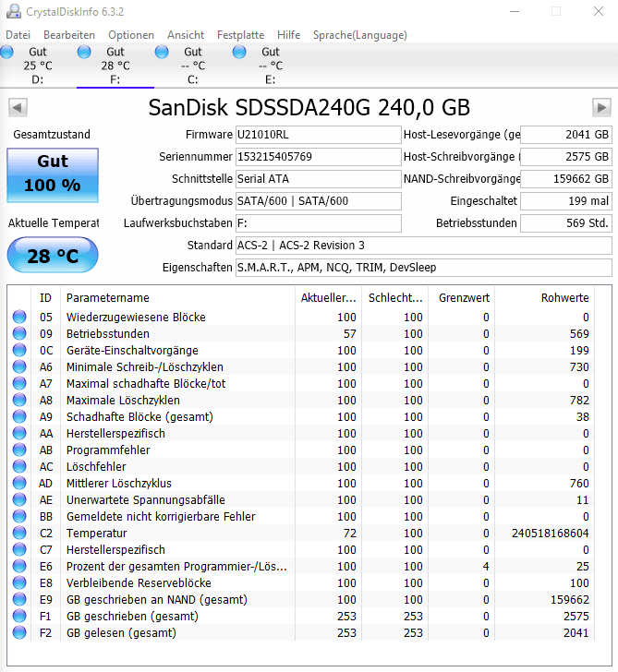Click the Host-Schreibvorgänge value 2575 GB

(x=566, y=157)
